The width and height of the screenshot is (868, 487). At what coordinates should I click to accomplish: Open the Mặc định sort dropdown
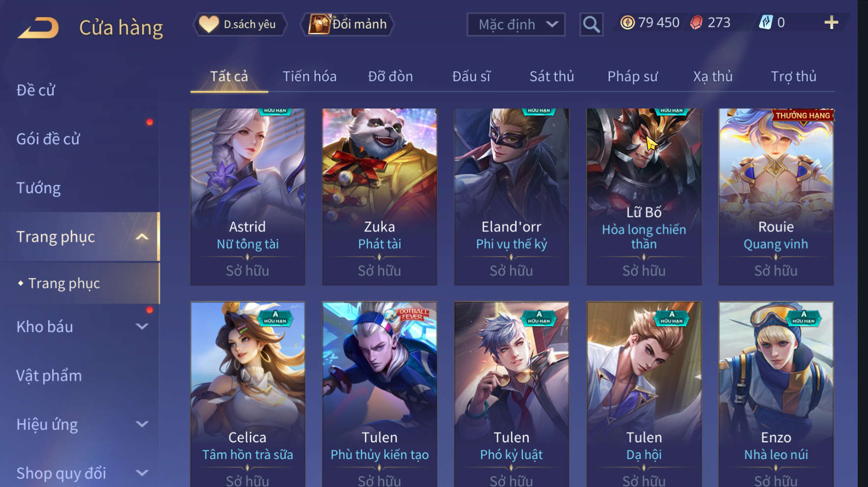pos(516,25)
